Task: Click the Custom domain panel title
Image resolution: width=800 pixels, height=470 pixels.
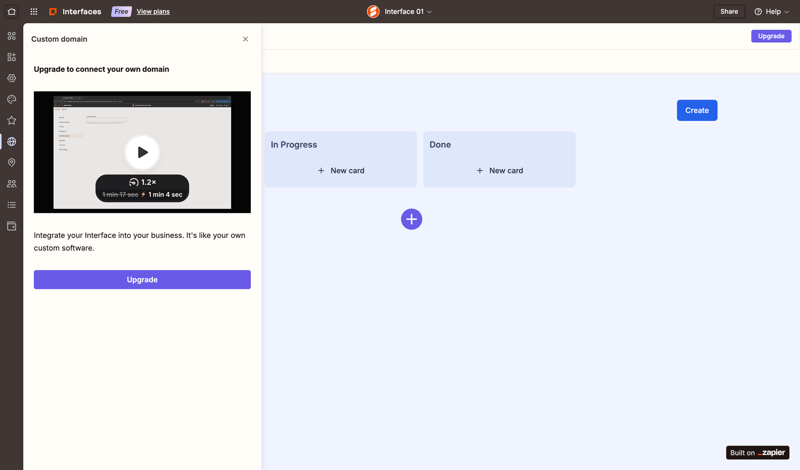Action: tap(59, 39)
